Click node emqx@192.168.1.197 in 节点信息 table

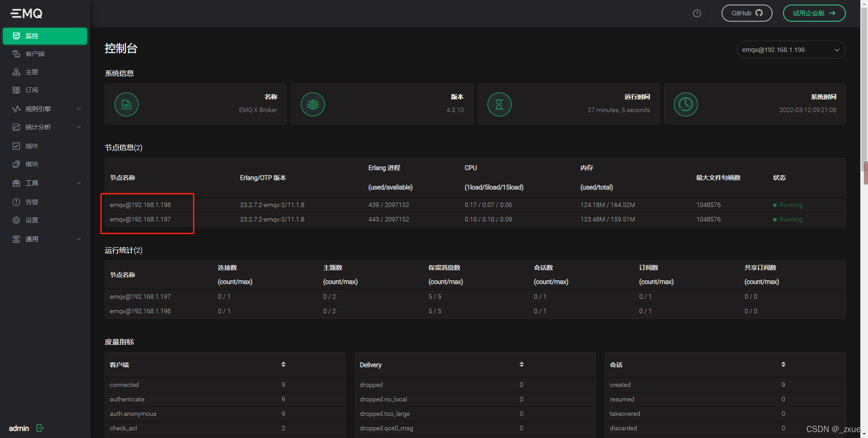point(140,219)
